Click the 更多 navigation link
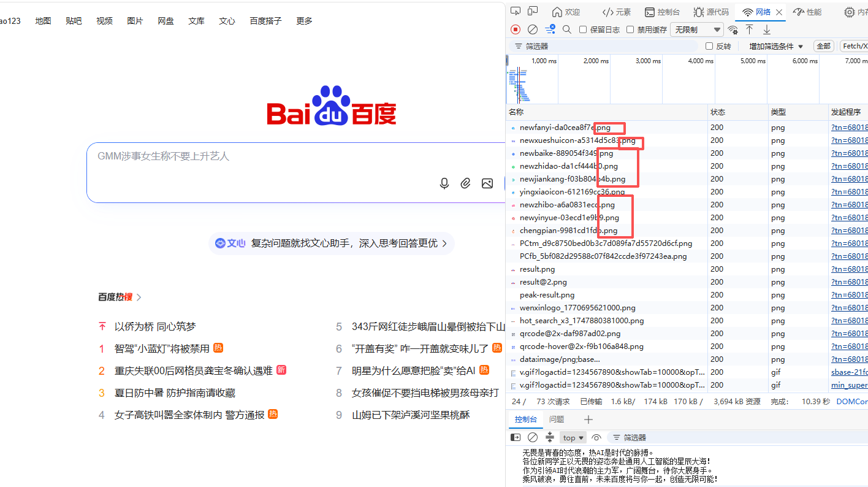The height and width of the screenshot is (487, 868). click(x=304, y=21)
